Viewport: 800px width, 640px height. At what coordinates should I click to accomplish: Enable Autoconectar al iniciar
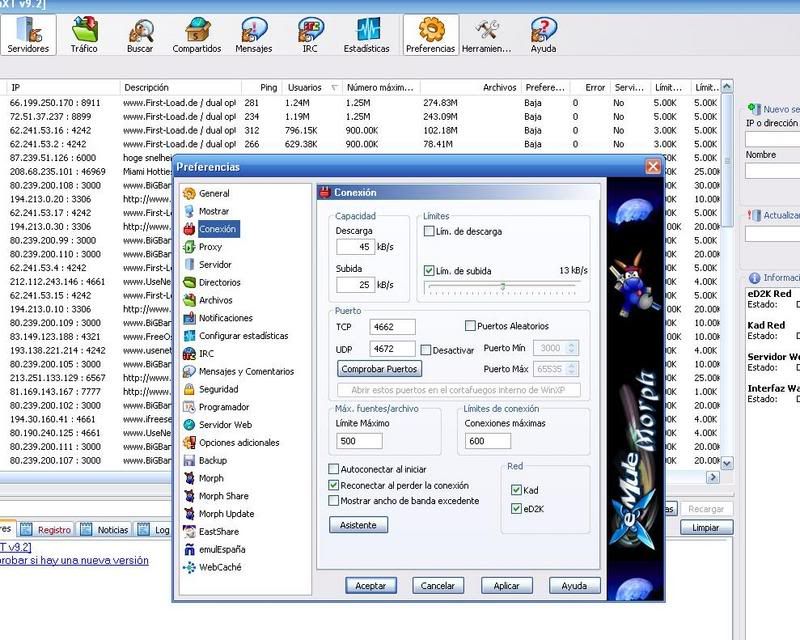[334, 469]
